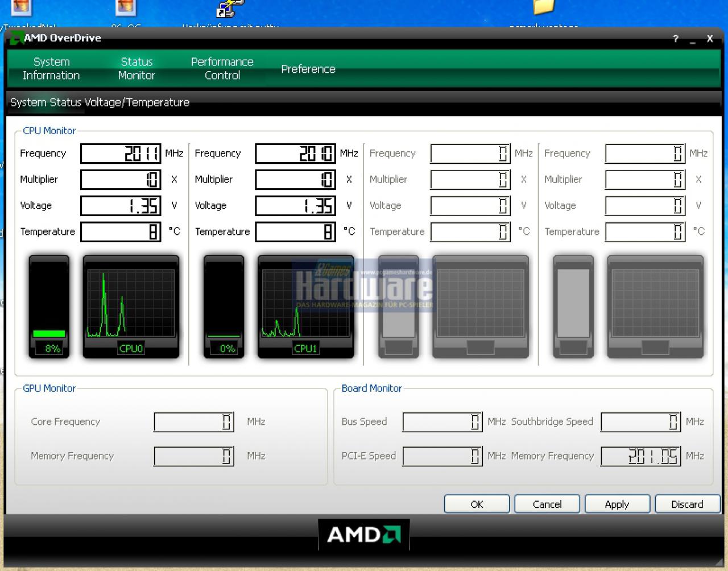Click the PCI-E Speed value field
Screen dimensions: 728x571
tap(442, 456)
